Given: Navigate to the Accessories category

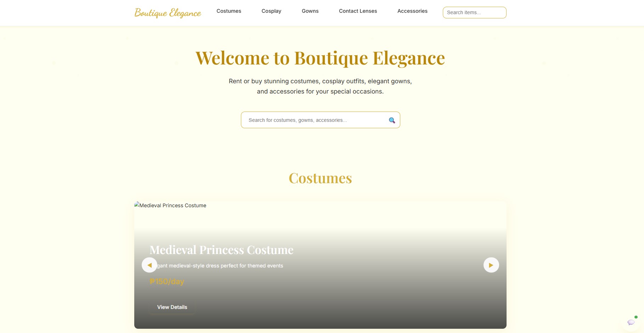Looking at the screenshot, I should (412, 11).
